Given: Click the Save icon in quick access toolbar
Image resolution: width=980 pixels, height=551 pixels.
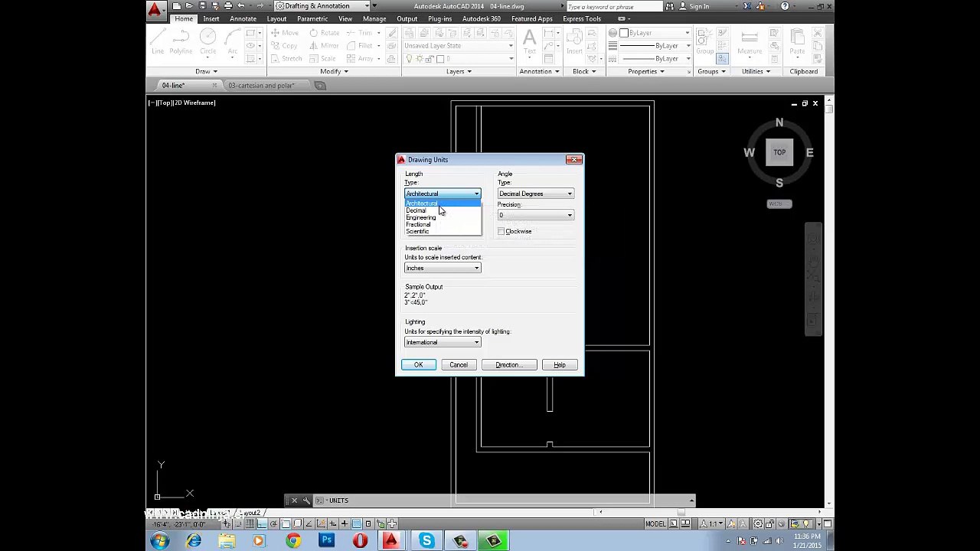Looking at the screenshot, I should point(203,6).
